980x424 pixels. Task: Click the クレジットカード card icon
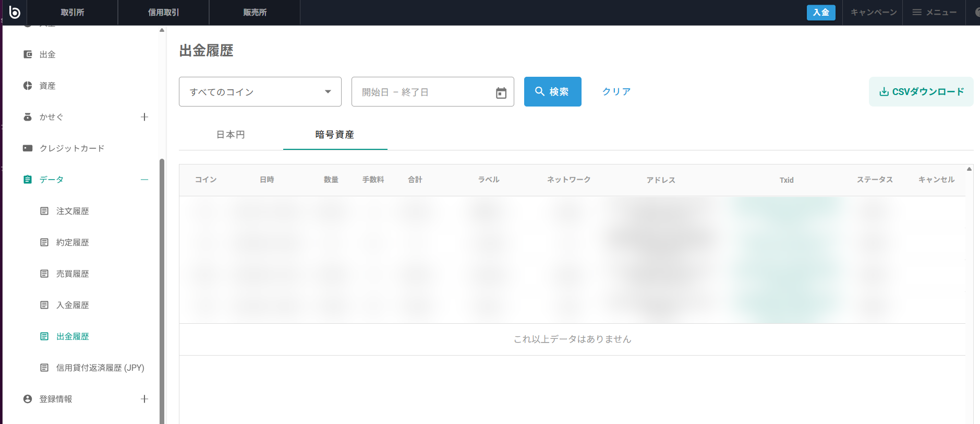28,148
